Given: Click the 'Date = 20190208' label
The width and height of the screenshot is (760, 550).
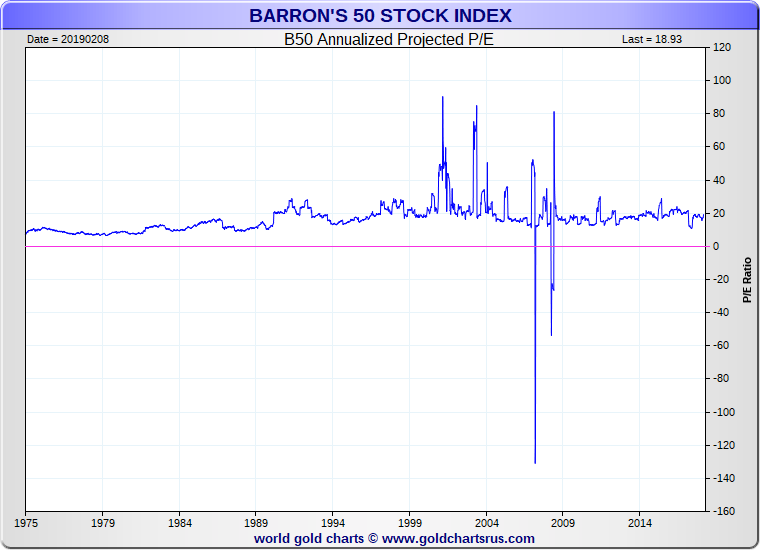Looking at the screenshot, I should 68,39.
